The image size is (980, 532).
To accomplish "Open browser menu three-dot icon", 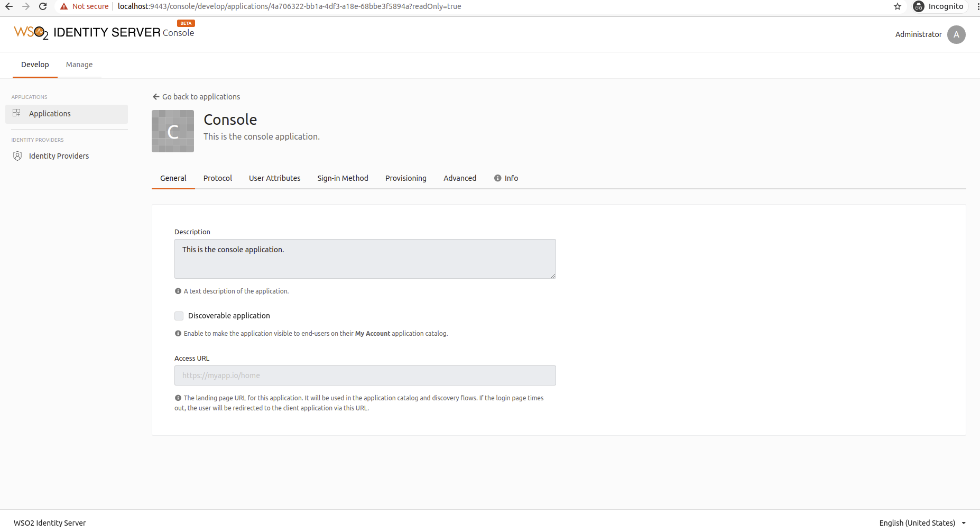I will (977, 6).
